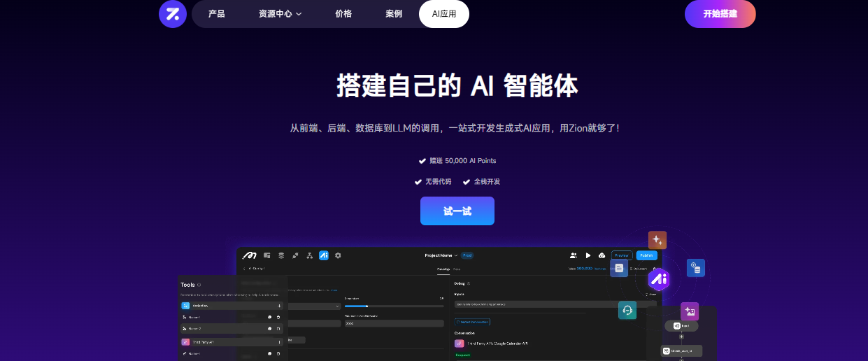The width and height of the screenshot is (868, 361).
Task: Select the AI应用 tab
Action: [x=444, y=14]
